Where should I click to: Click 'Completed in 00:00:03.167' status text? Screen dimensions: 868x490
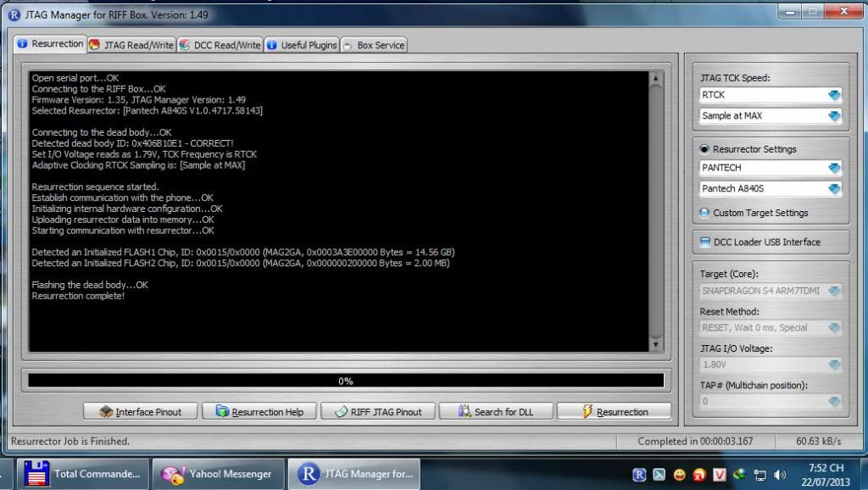click(x=695, y=442)
